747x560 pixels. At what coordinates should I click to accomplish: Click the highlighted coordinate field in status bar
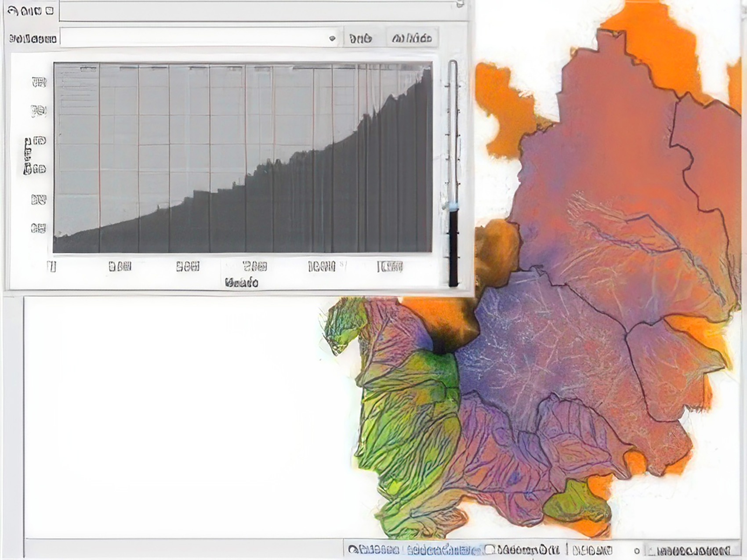[x=444, y=550]
